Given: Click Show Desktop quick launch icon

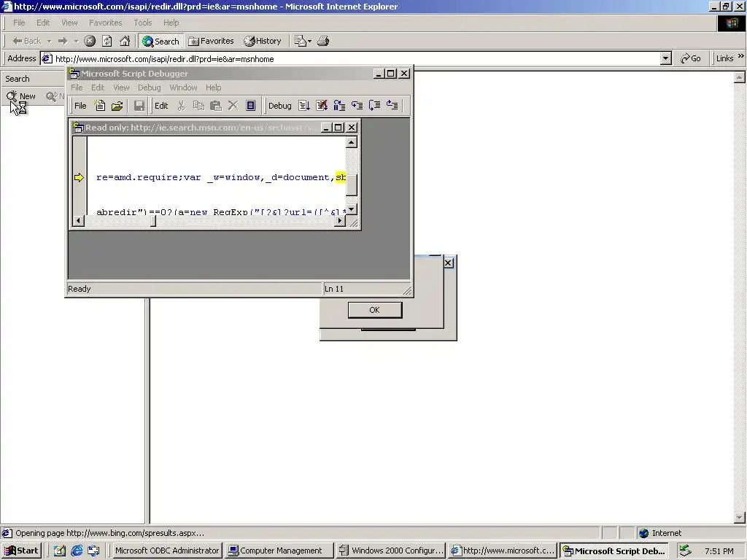Looking at the screenshot, I should 60,551.
